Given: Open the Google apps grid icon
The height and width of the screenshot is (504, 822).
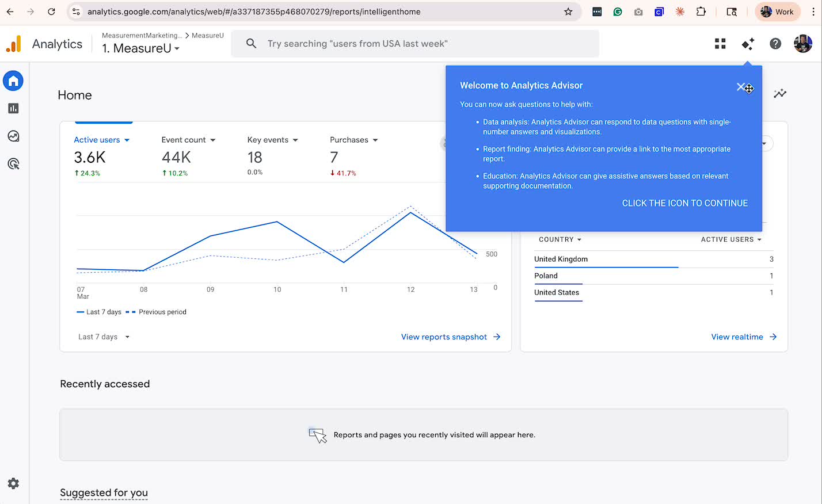Looking at the screenshot, I should 720,43.
